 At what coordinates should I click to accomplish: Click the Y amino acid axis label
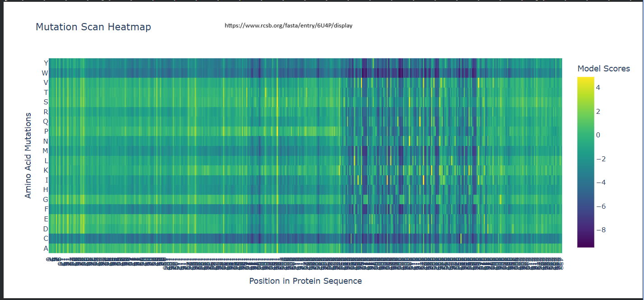(x=46, y=63)
